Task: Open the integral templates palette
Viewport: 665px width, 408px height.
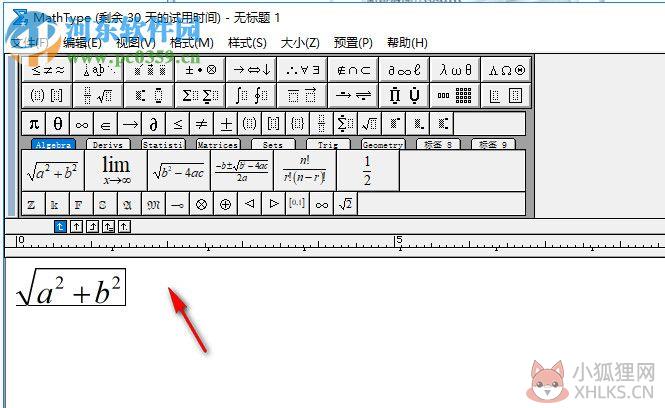Action: pyautogui.click(x=251, y=95)
